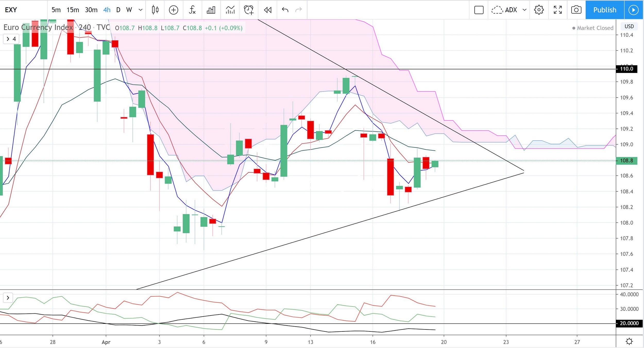This screenshot has width=644, height=348.
Task: Open the Indicators fx menu
Action: pos(192,10)
